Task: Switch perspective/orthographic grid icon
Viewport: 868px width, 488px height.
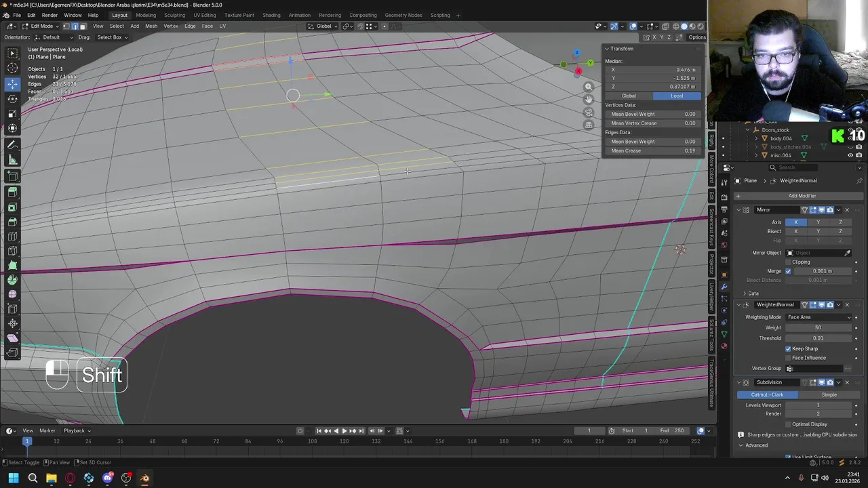Action: [589, 125]
